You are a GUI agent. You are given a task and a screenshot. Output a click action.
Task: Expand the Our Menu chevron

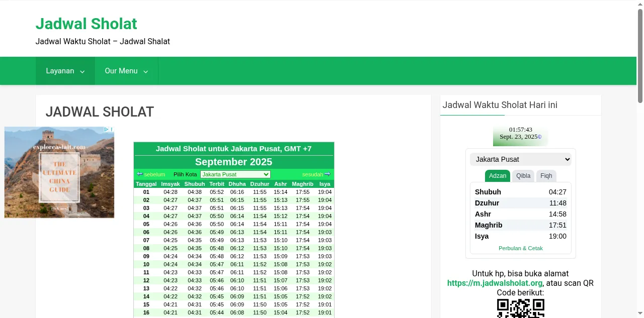[145, 72]
